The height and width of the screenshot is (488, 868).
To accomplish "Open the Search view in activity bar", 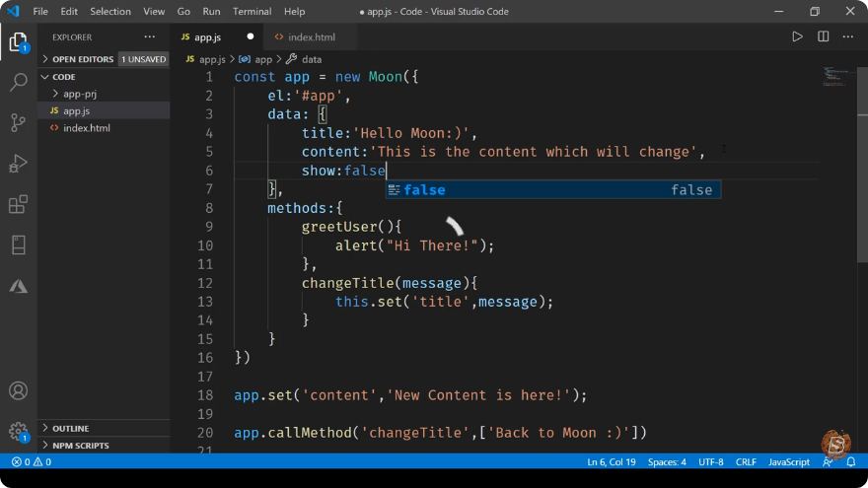I will (19, 82).
